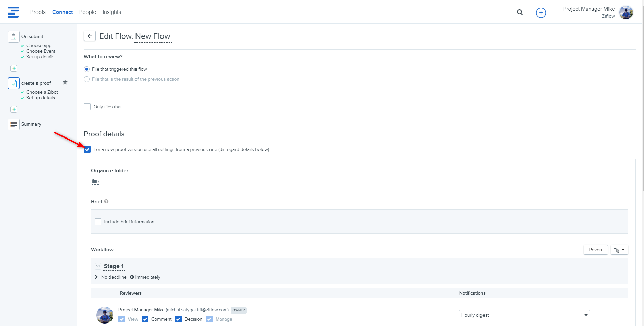Open the Insights menu item
Viewport: 644px width, 326px height.
(x=112, y=12)
